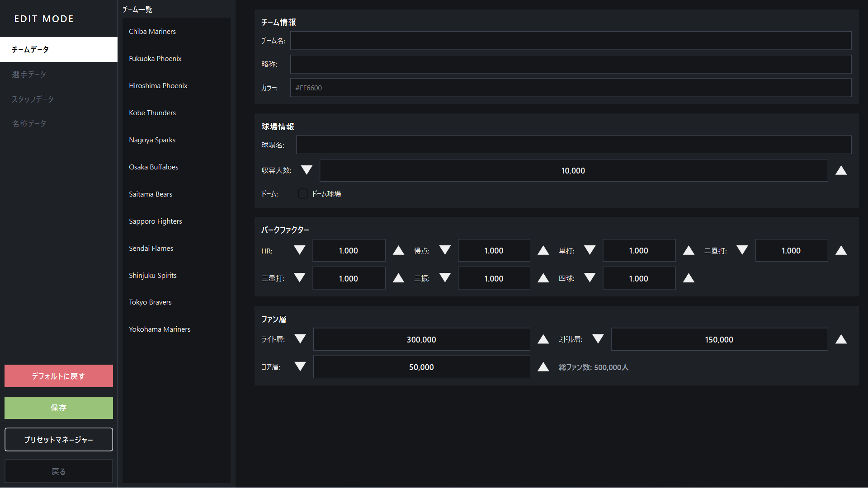Click the カラー hex input field
Screen dimensions: 868x488
click(x=571, y=88)
